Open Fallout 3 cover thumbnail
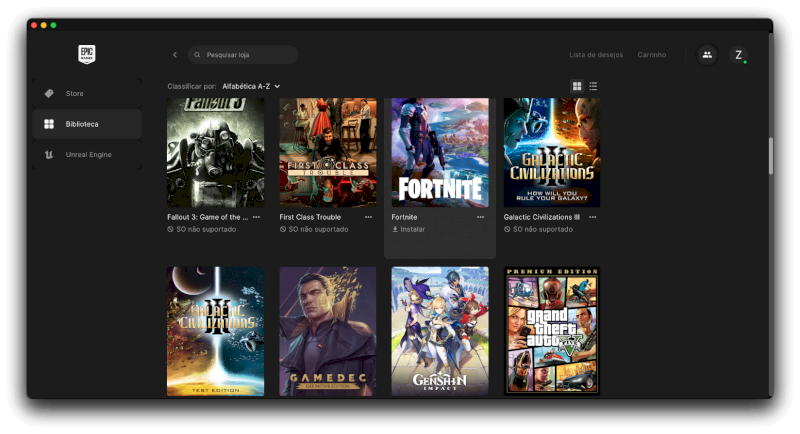 (x=215, y=152)
